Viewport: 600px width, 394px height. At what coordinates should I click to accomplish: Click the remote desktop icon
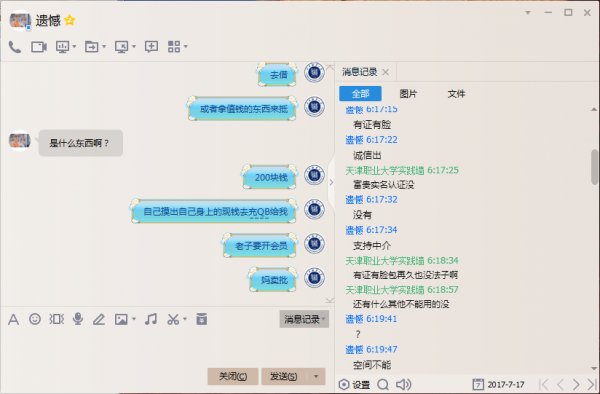(x=122, y=47)
